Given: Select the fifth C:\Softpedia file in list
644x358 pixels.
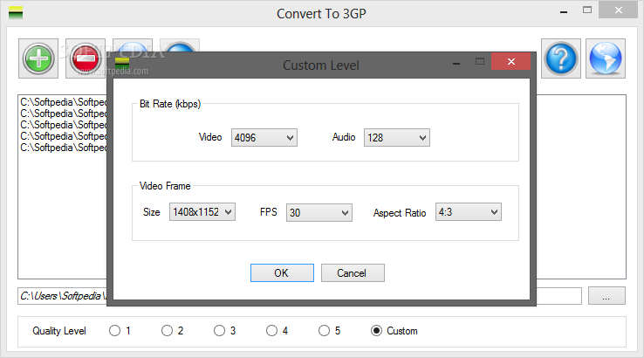Looking at the screenshot, I should [x=63, y=148].
